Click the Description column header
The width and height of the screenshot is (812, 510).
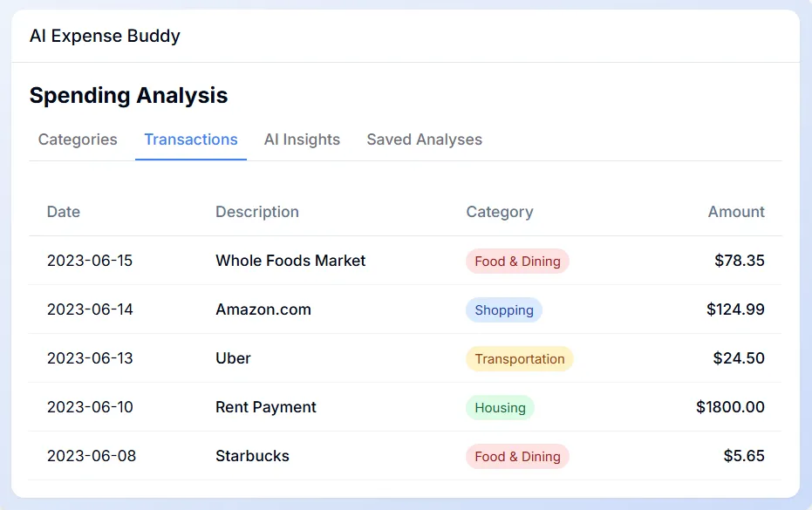click(x=256, y=212)
